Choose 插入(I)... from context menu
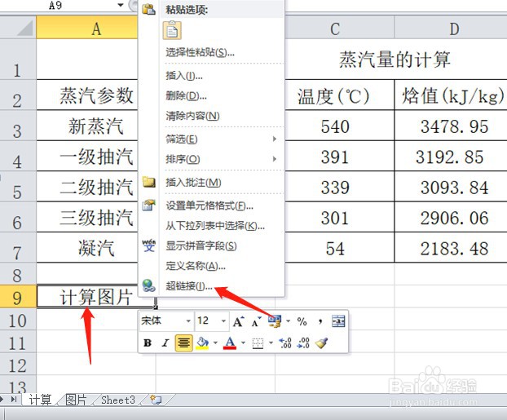The image size is (507, 420). click(x=184, y=76)
